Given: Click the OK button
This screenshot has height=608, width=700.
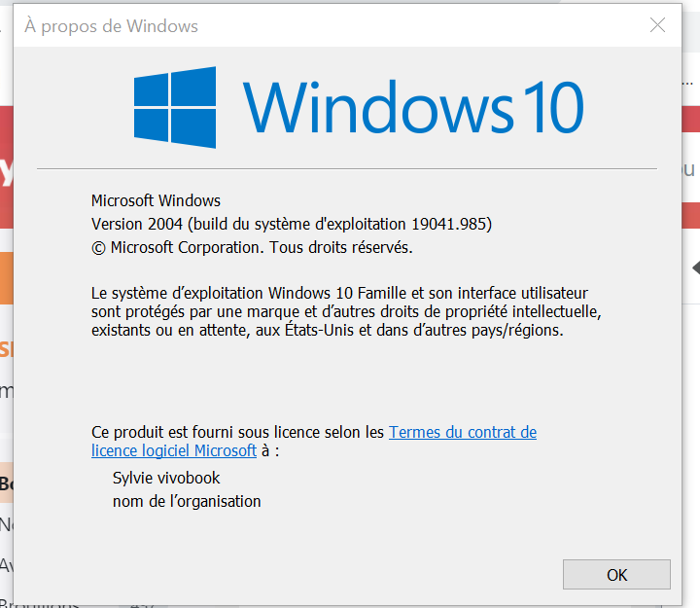Looking at the screenshot, I should (x=616, y=575).
